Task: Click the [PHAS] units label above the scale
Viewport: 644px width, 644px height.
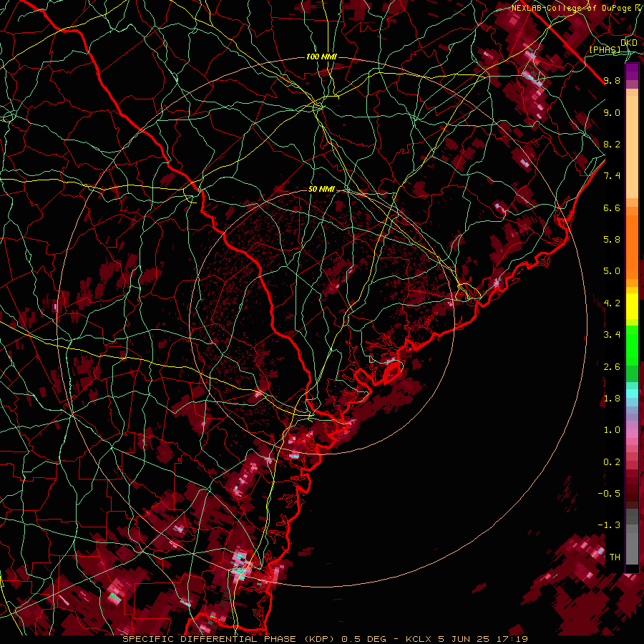Action: (x=605, y=49)
